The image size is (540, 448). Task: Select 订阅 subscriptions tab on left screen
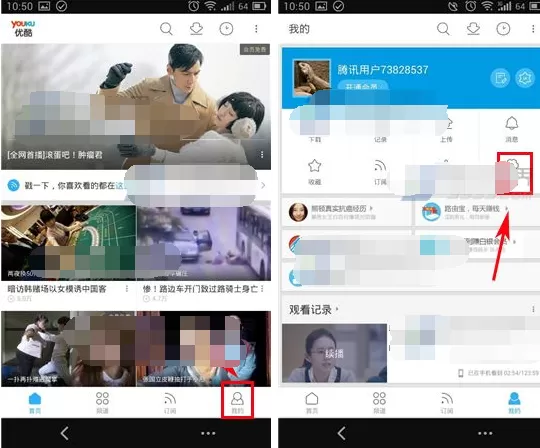tap(170, 403)
